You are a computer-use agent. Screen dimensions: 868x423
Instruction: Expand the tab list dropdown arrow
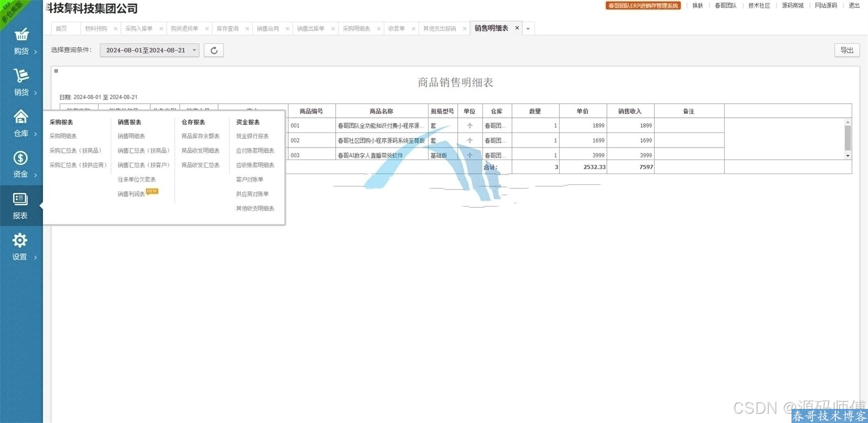(528, 29)
